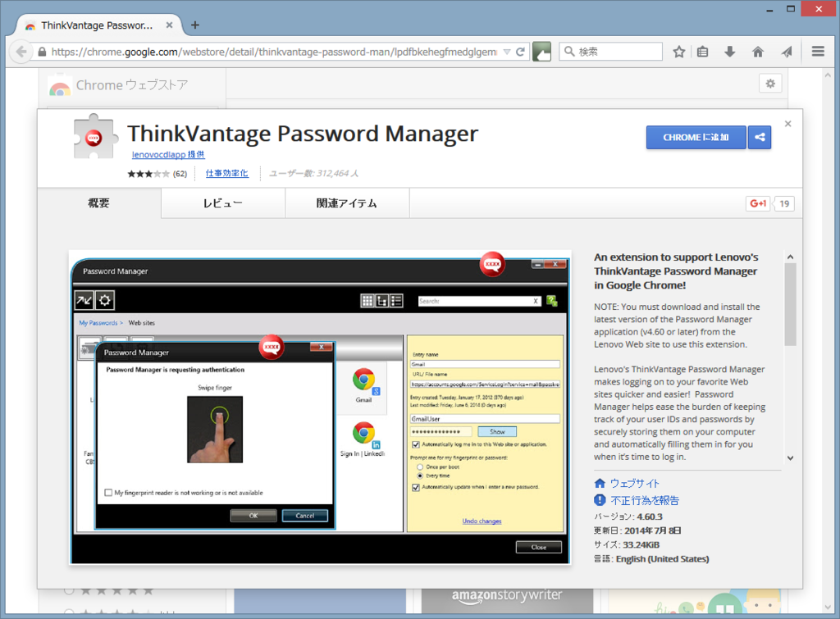Viewport: 840px width, 619px height.
Task: Go to the browser home icon
Action: 757,52
